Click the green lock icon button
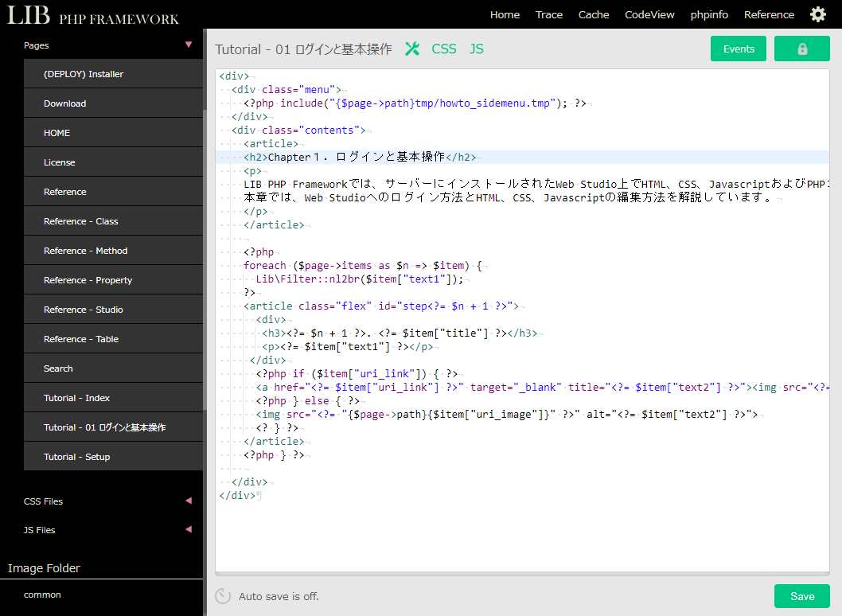842x616 pixels. pos(801,49)
